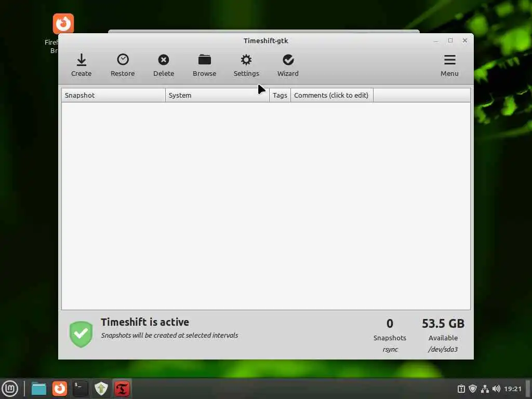Sort by the System column header
This screenshot has height=399, width=532.
217,96
